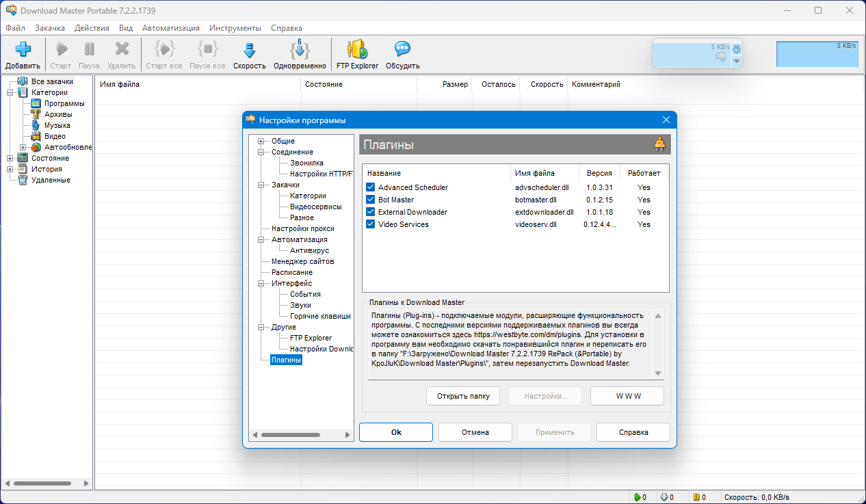Viewport: 866px width, 504px height.
Task: Toggle the Video Services plugin checkbox
Action: pyautogui.click(x=370, y=224)
